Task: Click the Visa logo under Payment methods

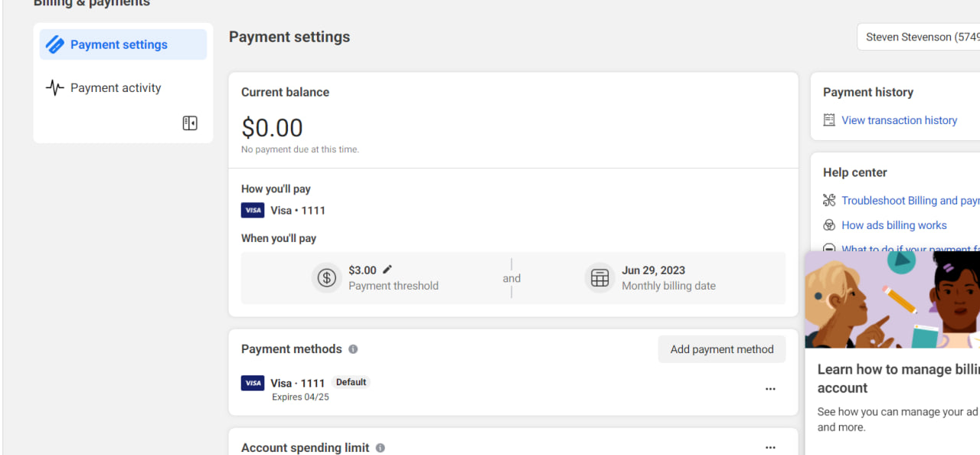Action: point(253,383)
